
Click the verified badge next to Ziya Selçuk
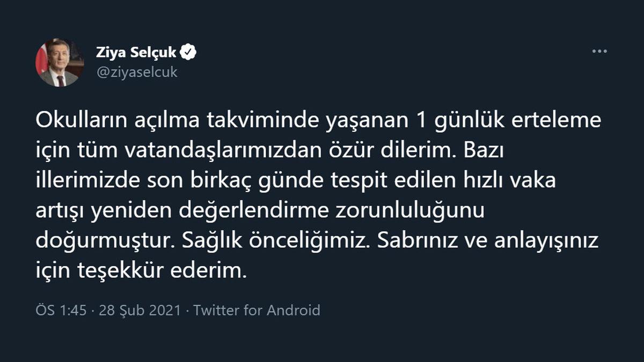[187, 51]
